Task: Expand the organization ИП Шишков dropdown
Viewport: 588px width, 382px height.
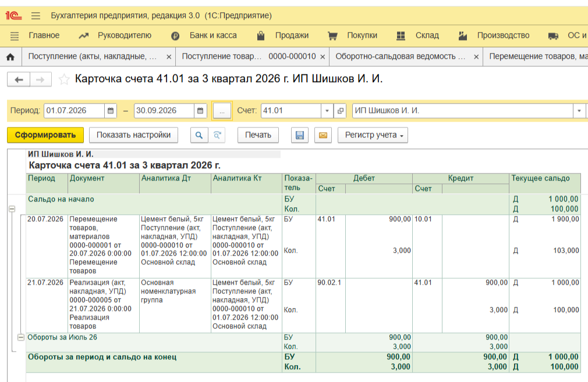Action: [579, 111]
